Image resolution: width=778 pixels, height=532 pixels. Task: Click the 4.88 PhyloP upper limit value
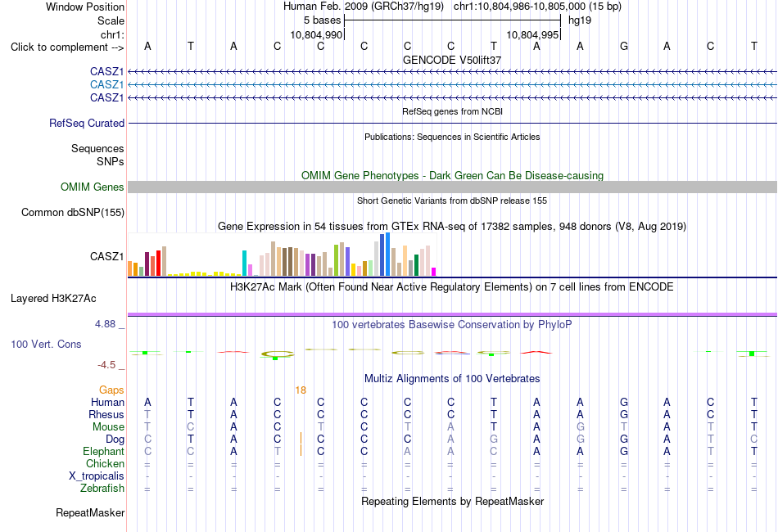pyautogui.click(x=105, y=324)
